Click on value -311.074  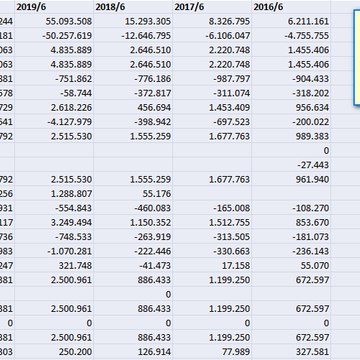pyautogui.click(x=212, y=93)
